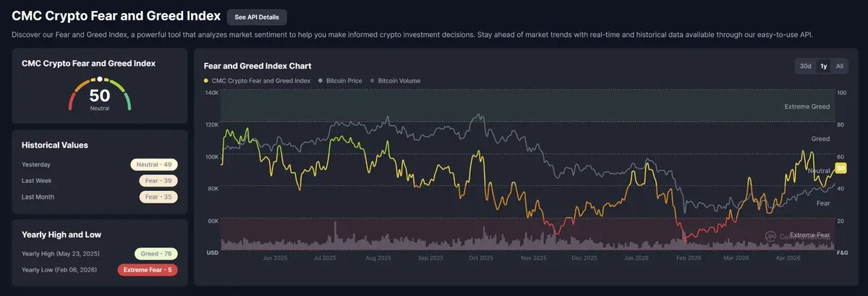Viewport: 868px width, 296px height.
Task: Toggle Bitcoin Volume series in legend
Action: click(x=394, y=81)
